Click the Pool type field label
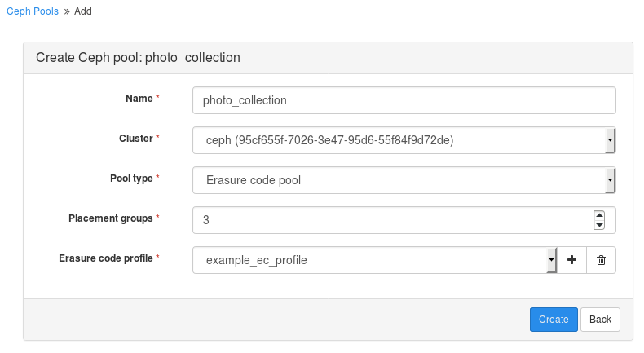Viewport: 644px width, 353px height. (x=131, y=179)
